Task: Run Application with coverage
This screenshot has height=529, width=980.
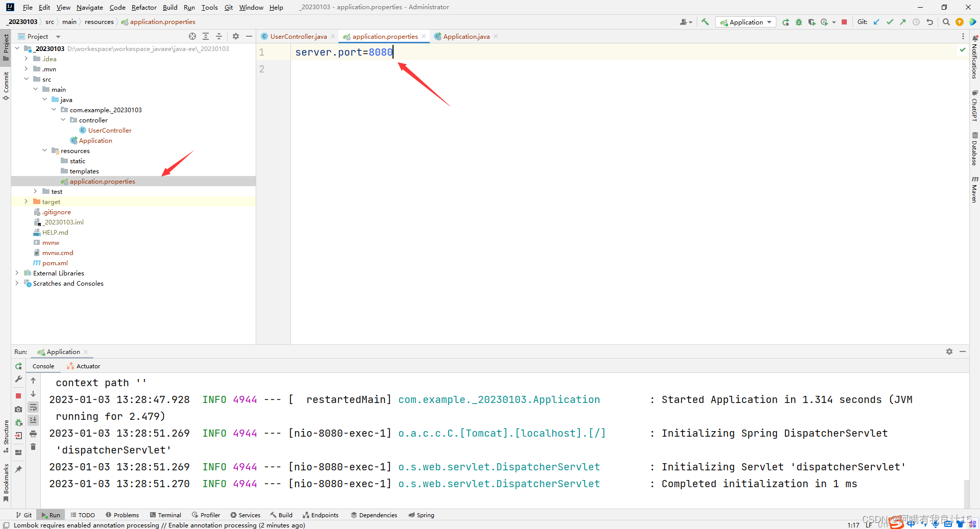Action: pyautogui.click(x=813, y=22)
